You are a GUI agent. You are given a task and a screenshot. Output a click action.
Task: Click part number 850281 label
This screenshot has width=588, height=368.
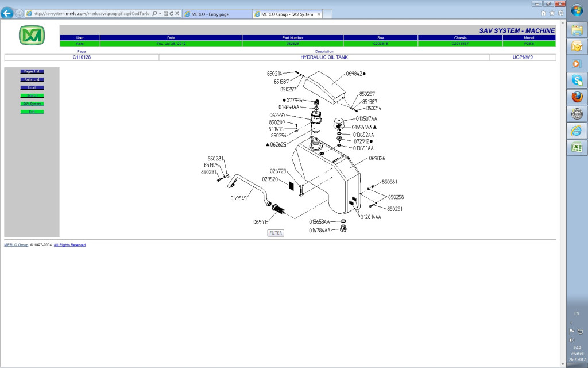point(216,159)
